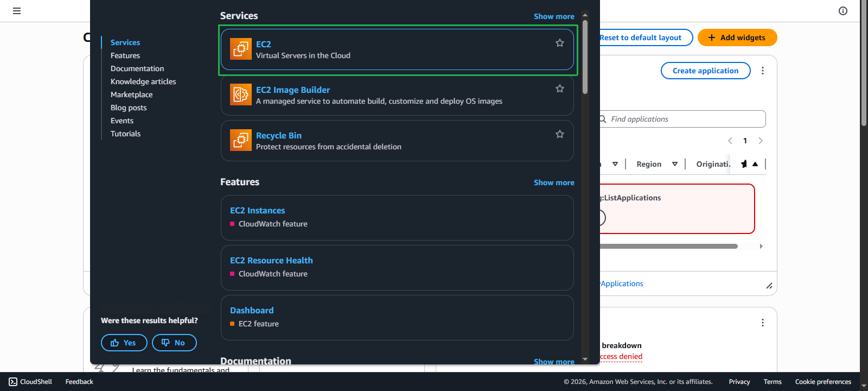The width and height of the screenshot is (868, 391).
Task: Show more Documentation results
Action: point(554,361)
